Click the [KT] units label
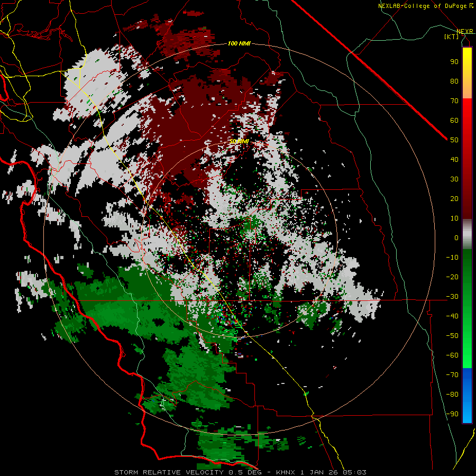The image size is (476, 476). point(452,36)
